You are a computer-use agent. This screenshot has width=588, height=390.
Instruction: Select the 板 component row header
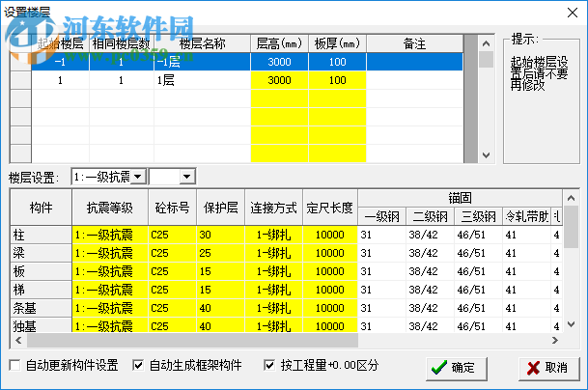[41, 271]
